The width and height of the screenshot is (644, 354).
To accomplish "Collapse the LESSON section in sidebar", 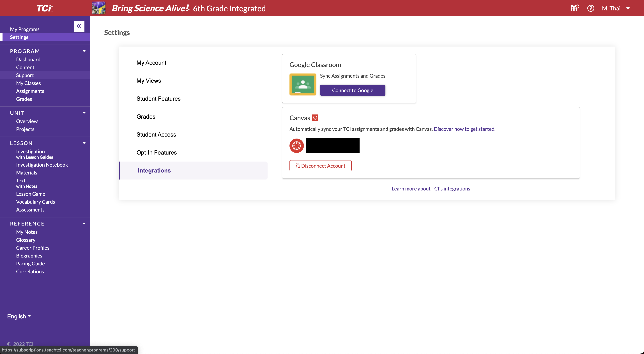I will point(84,143).
